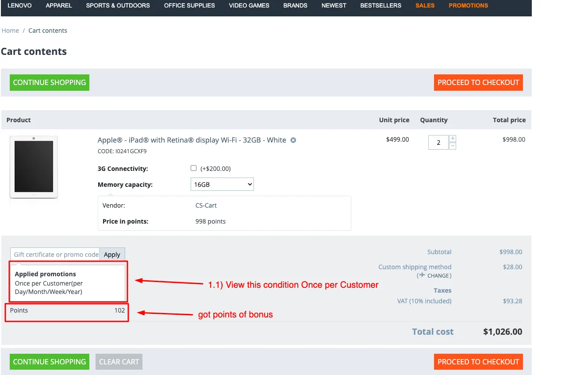This screenshot has width=588, height=375.
Task: Click top CONTINUE SHOPPING button
Action: pos(50,82)
